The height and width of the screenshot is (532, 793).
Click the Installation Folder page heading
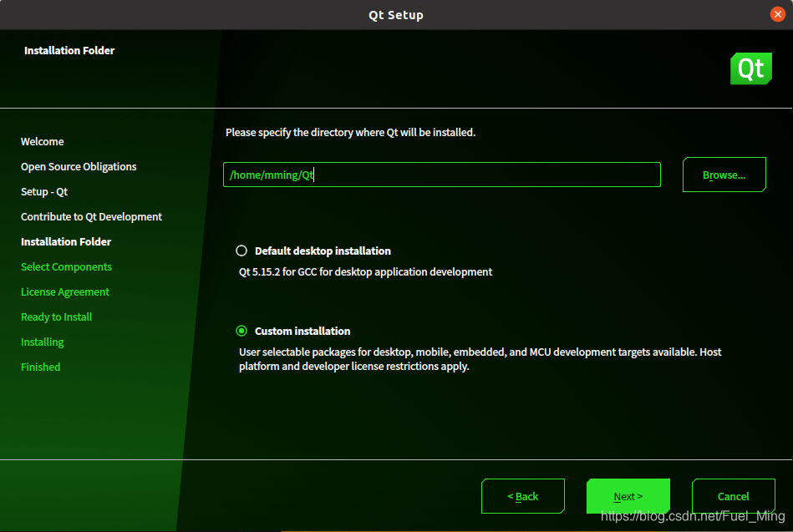click(x=69, y=51)
